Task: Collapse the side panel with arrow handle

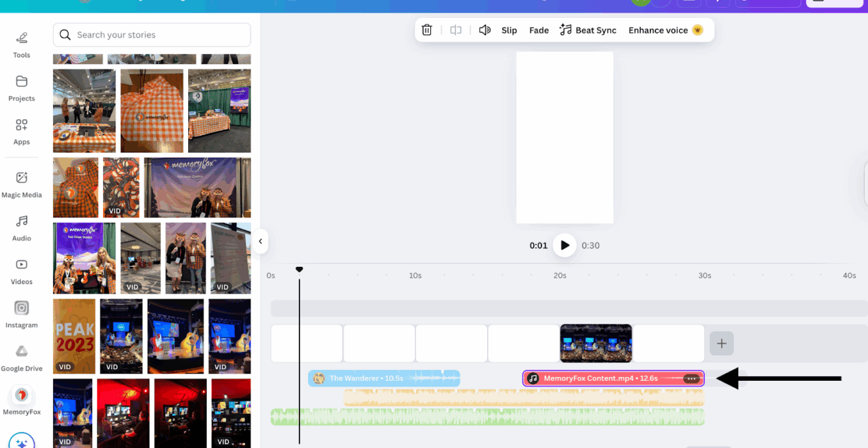Action: click(260, 241)
